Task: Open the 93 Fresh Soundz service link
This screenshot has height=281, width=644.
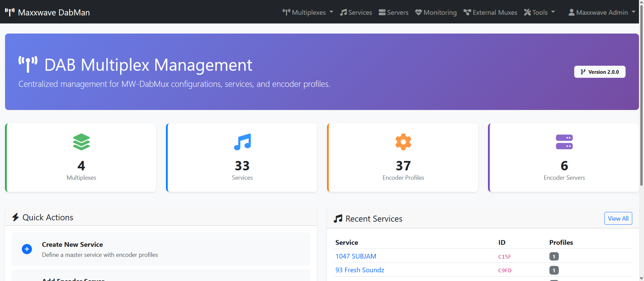Action: (x=360, y=270)
